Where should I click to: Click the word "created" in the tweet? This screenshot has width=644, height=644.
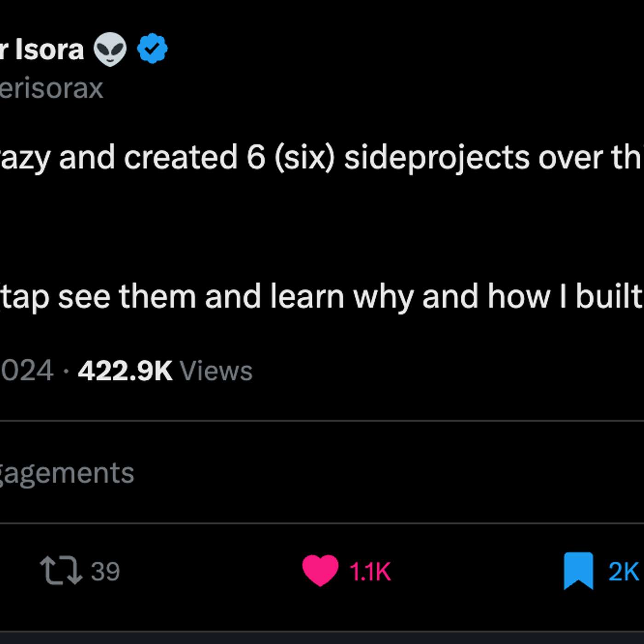tap(180, 158)
